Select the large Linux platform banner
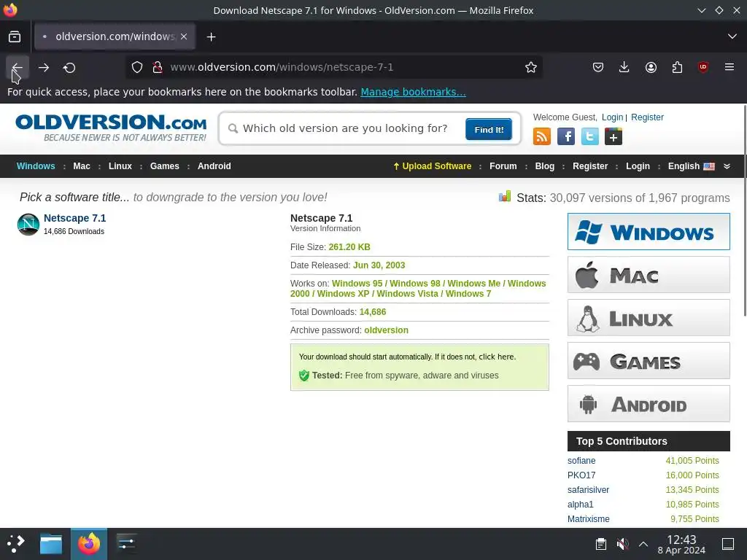The height and width of the screenshot is (560, 747). pyautogui.click(x=649, y=318)
